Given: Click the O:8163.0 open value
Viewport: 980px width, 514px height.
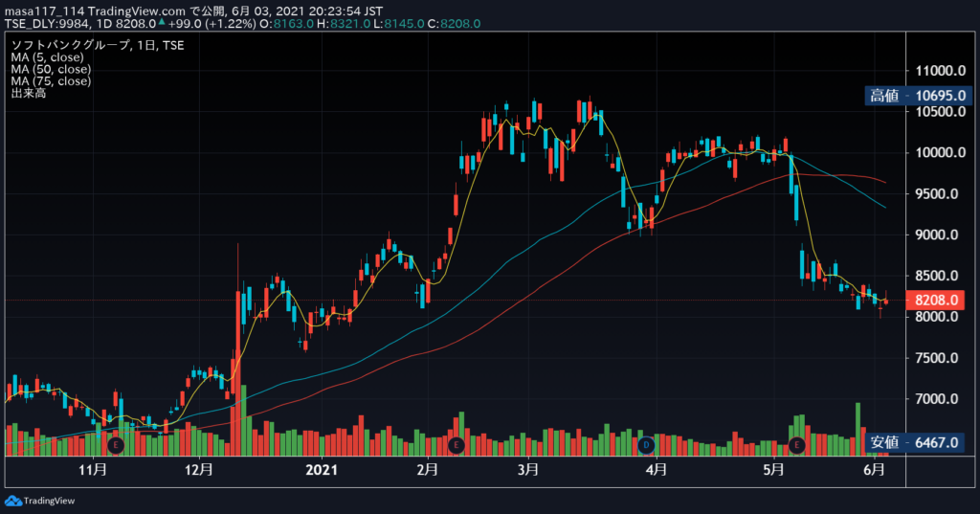Looking at the screenshot, I should pos(287,24).
